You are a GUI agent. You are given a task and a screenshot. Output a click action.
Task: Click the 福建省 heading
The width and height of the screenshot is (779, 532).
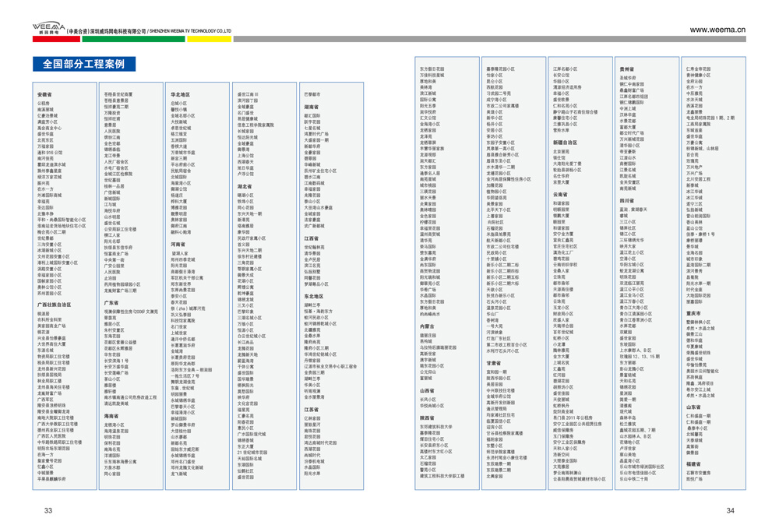pos(693,464)
